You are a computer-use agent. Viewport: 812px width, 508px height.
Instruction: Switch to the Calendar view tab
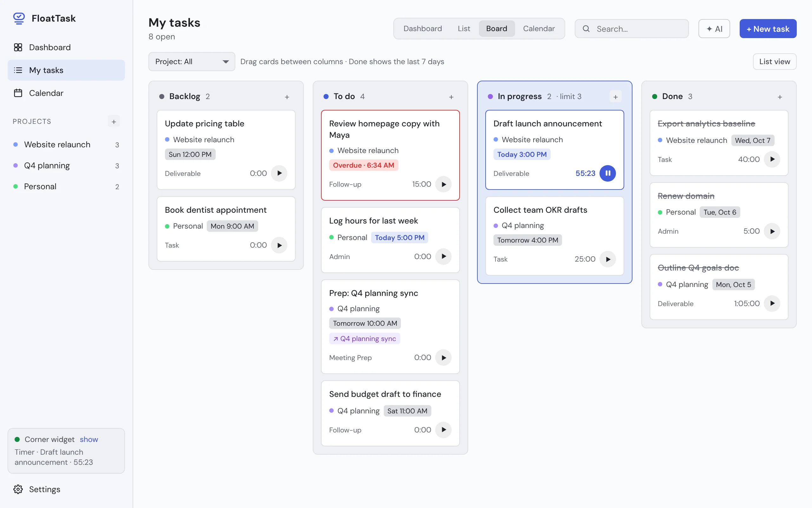pyautogui.click(x=539, y=29)
